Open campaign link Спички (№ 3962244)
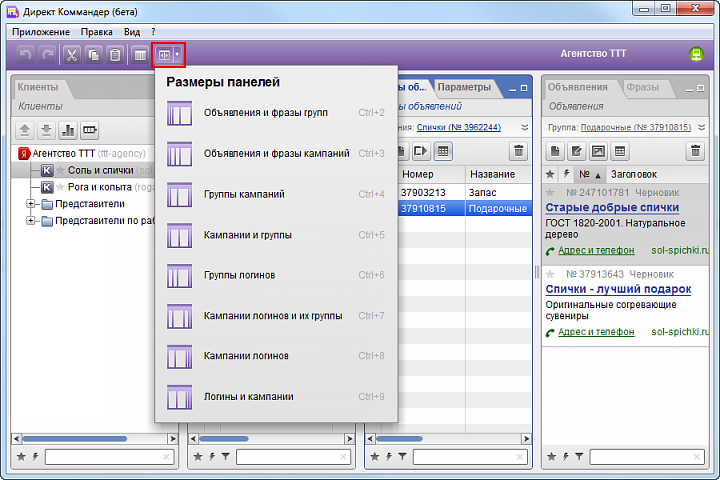The width and height of the screenshot is (720, 480). [459, 127]
